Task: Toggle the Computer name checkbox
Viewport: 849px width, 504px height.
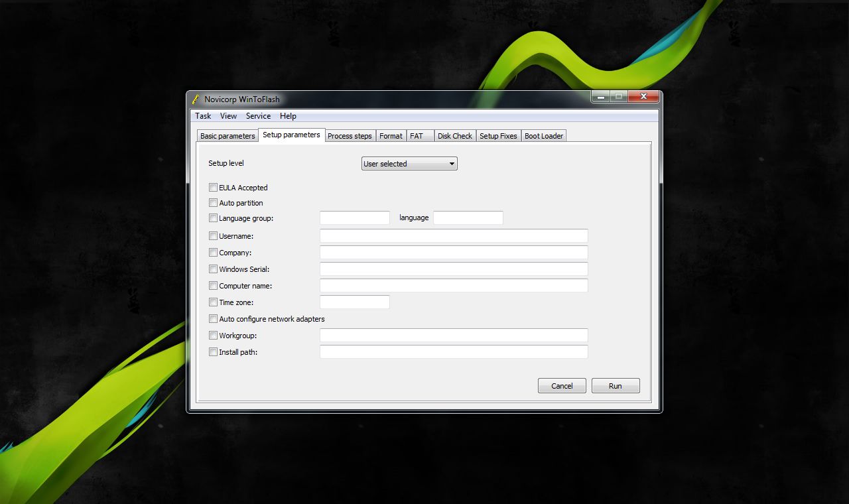Action: coord(213,286)
